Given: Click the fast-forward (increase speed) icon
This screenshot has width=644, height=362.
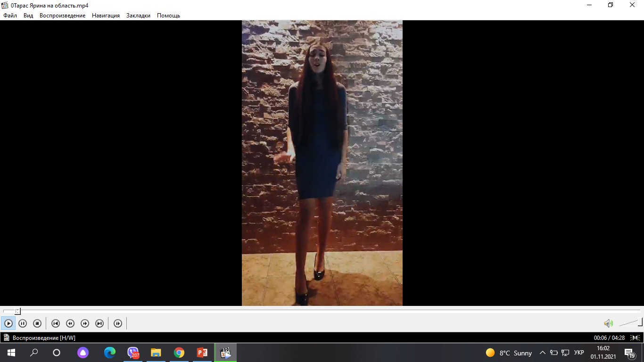Looking at the screenshot, I should point(85,323).
